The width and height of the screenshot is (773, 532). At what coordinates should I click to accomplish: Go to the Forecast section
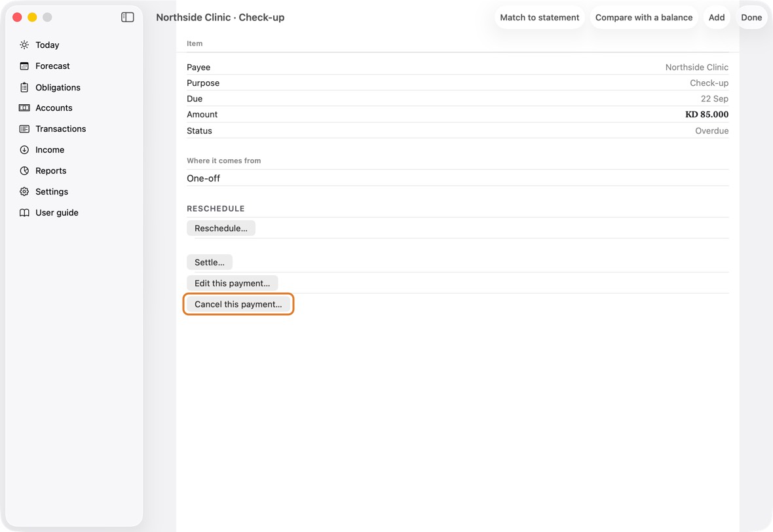pyautogui.click(x=53, y=66)
